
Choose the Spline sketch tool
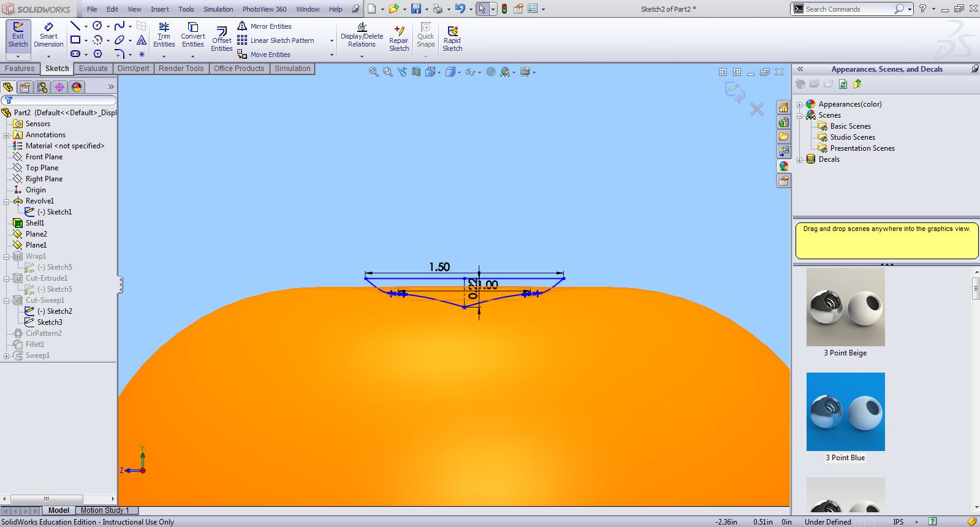[120, 26]
